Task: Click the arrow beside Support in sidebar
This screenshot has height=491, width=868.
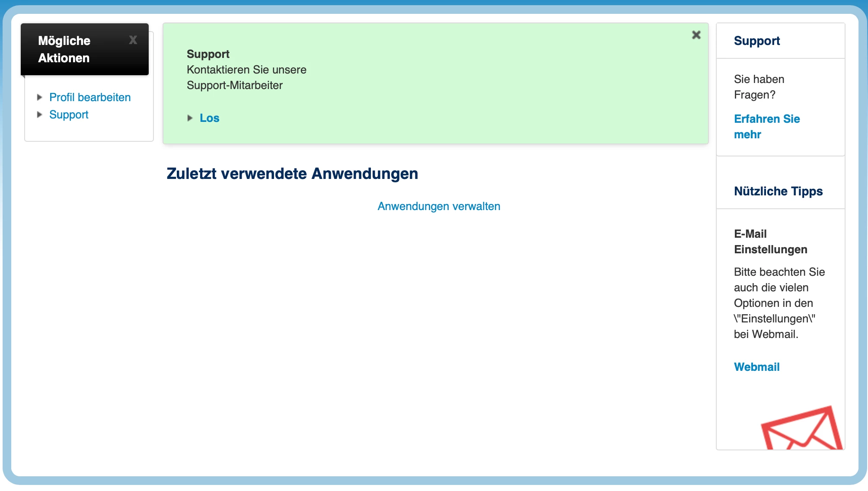Action: pyautogui.click(x=40, y=115)
